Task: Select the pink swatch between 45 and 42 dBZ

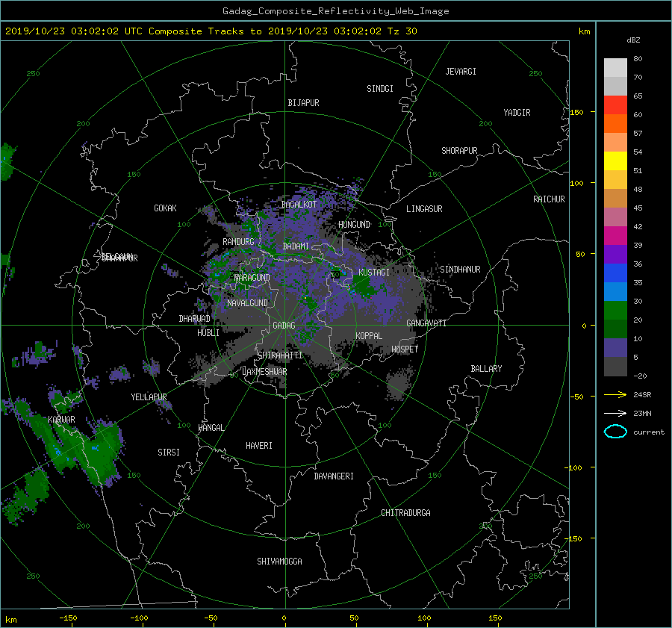Action: (x=615, y=217)
